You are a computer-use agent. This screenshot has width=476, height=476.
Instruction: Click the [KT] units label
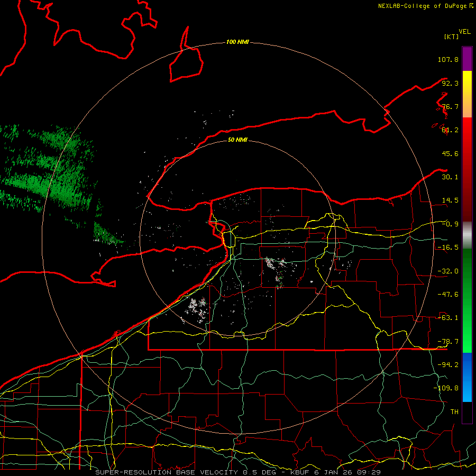451,36
